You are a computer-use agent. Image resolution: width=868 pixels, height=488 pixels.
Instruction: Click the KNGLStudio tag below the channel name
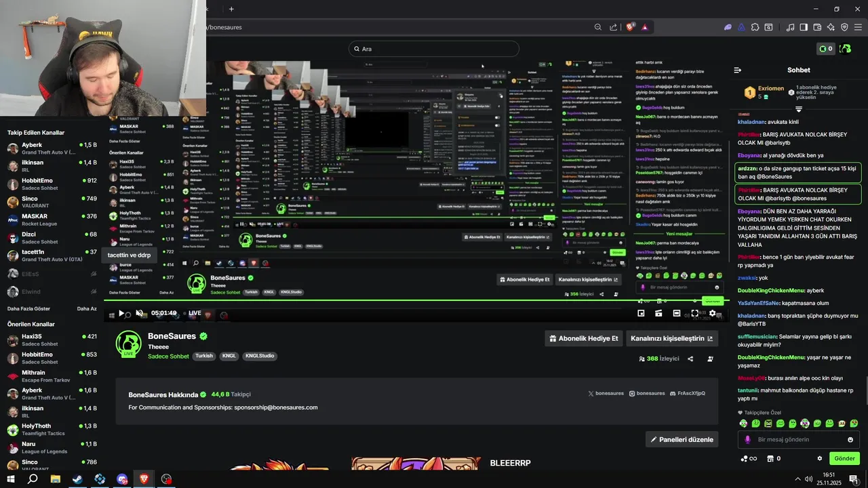(260, 356)
